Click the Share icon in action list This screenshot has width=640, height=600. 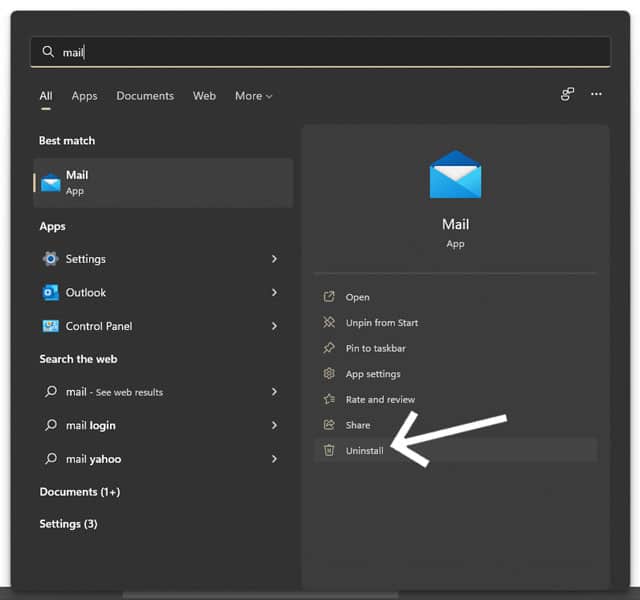point(329,424)
